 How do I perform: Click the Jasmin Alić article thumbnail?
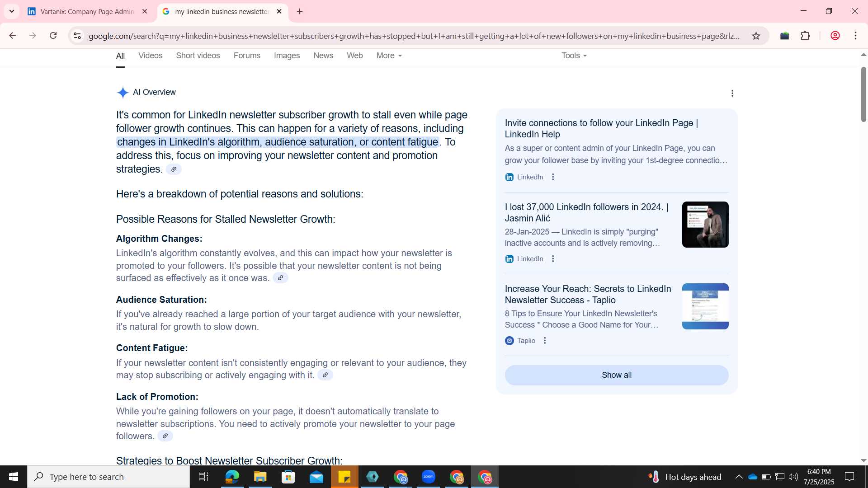click(705, 225)
